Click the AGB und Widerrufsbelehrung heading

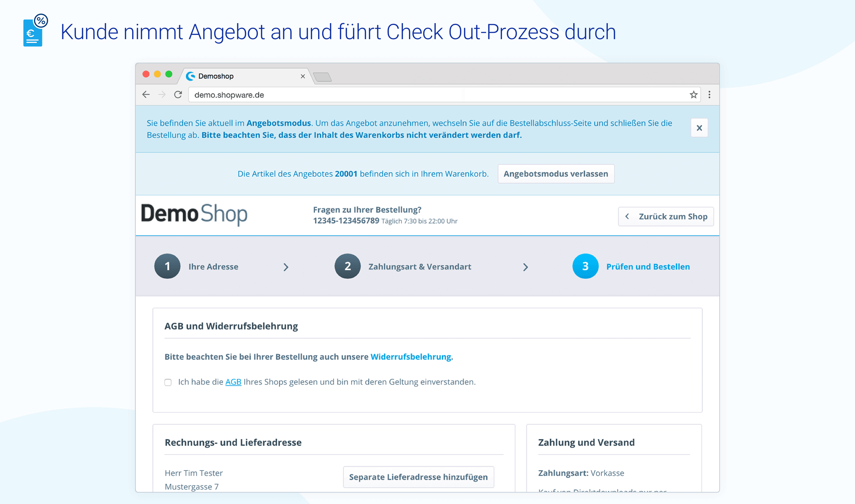click(x=231, y=326)
